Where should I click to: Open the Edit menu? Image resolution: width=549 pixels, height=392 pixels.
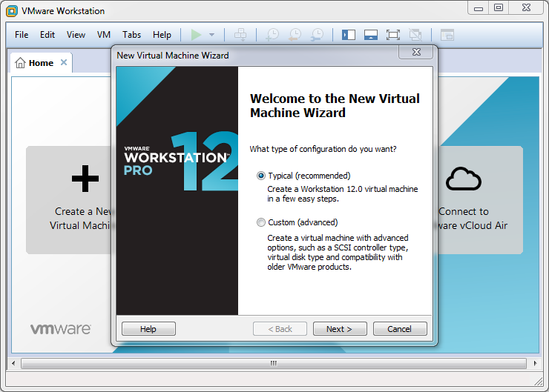(x=47, y=35)
